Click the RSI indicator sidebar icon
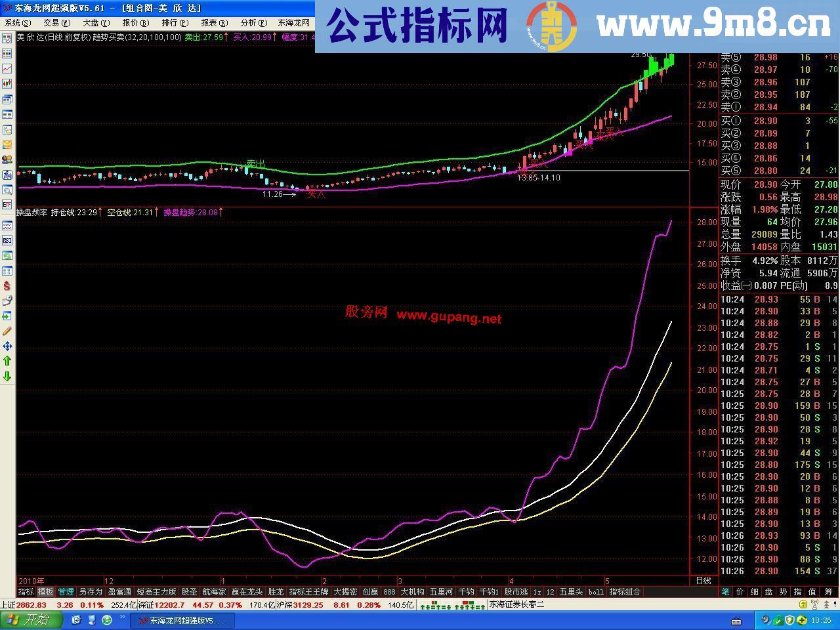Image resolution: width=840 pixels, height=630 pixels. [7, 241]
